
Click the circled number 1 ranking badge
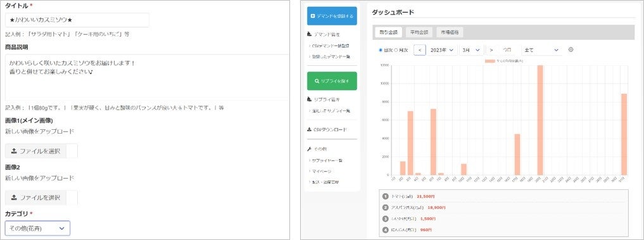tap(385, 196)
